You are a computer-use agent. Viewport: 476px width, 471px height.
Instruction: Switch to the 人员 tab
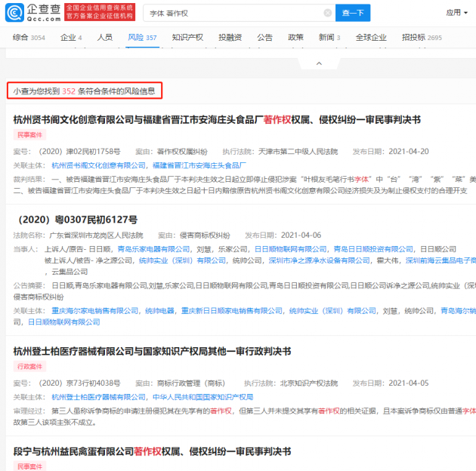[105, 38]
